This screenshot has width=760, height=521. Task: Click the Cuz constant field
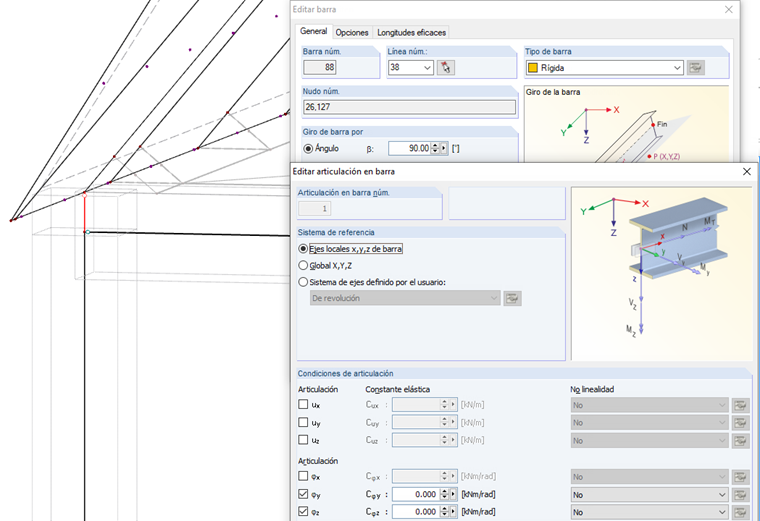(415, 440)
